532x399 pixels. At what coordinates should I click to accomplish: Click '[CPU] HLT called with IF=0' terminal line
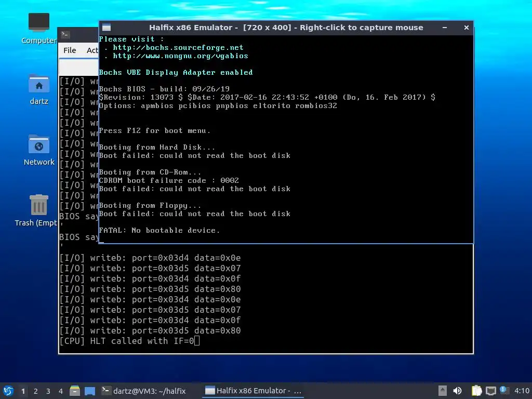tap(127, 341)
